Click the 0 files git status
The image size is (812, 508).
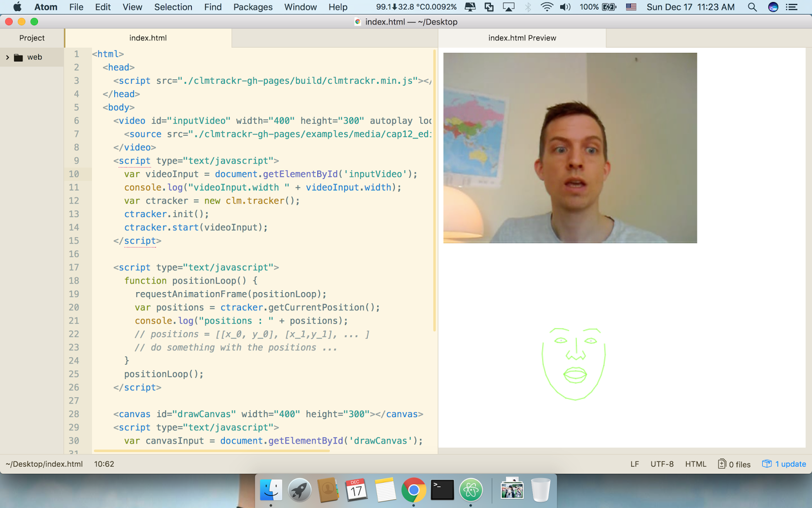pyautogui.click(x=734, y=464)
